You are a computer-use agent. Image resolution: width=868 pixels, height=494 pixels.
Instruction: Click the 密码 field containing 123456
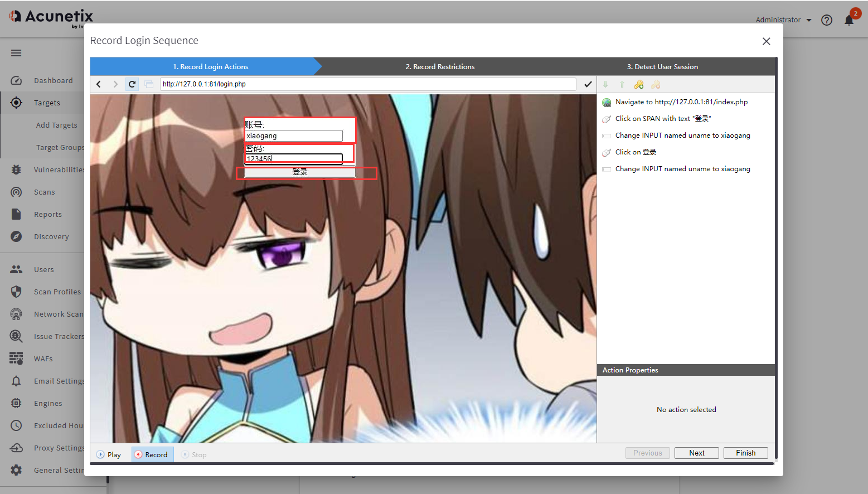click(x=294, y=159)
